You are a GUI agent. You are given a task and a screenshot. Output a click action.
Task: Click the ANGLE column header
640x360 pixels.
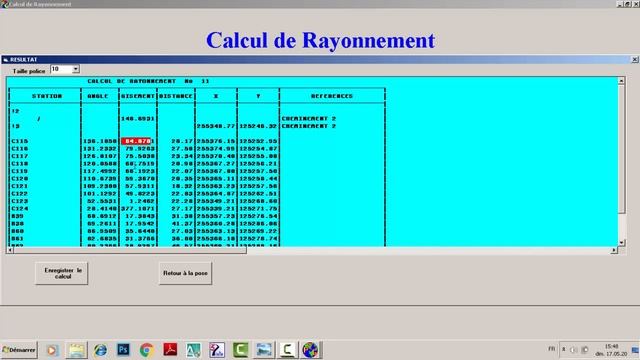pos(98,96)
